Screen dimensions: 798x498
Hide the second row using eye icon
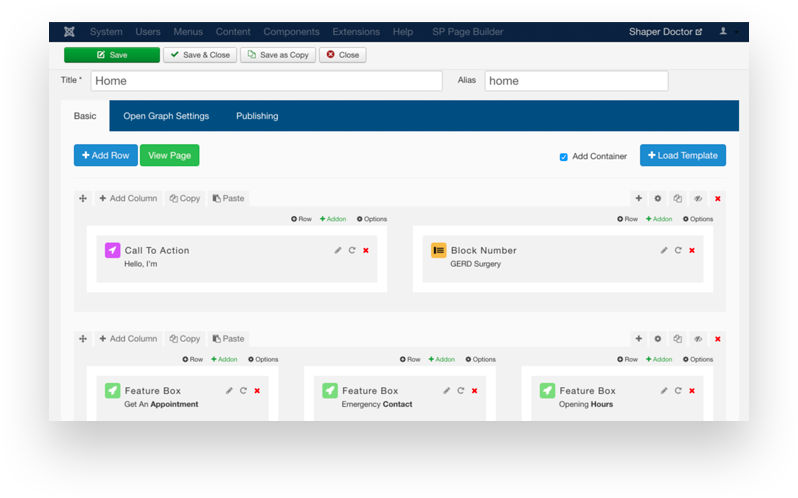click(x=698, y=339)
